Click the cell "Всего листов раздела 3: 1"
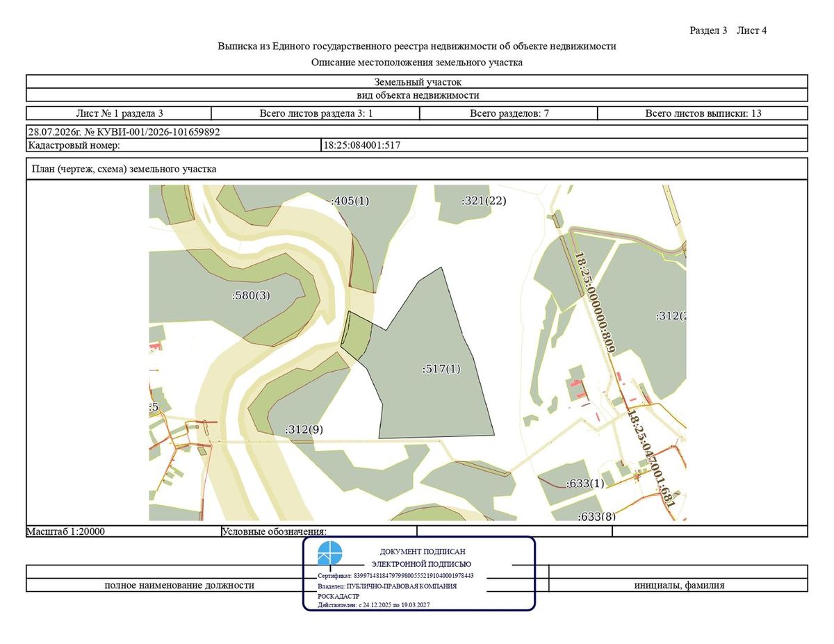Image resolution: width=834 pixels, height=644 pixels. point(316,113)
